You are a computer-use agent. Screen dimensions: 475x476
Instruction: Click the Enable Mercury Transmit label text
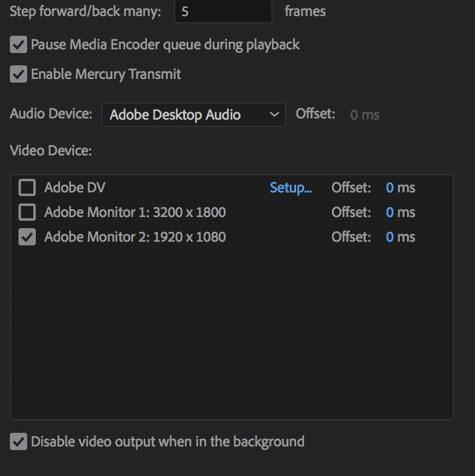105,75
